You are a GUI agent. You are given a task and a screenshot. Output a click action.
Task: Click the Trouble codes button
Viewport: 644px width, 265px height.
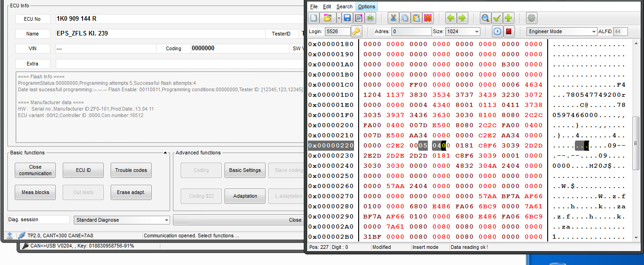coord(131,170)
